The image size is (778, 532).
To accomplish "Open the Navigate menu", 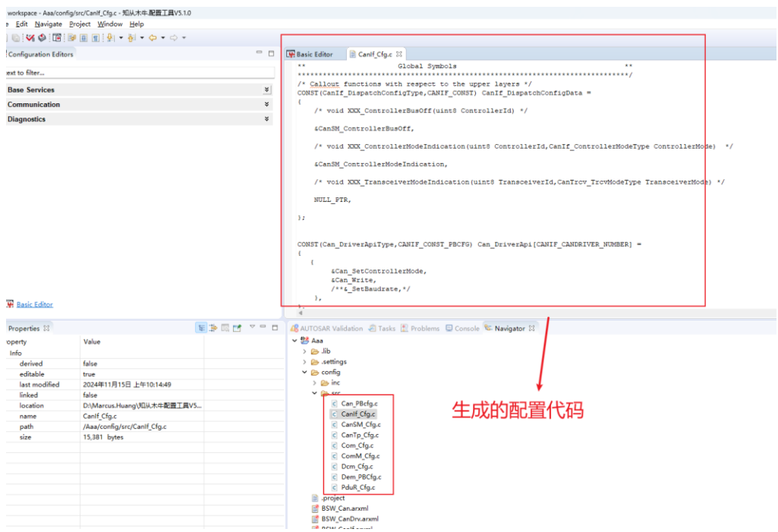I will click(49, 24).
